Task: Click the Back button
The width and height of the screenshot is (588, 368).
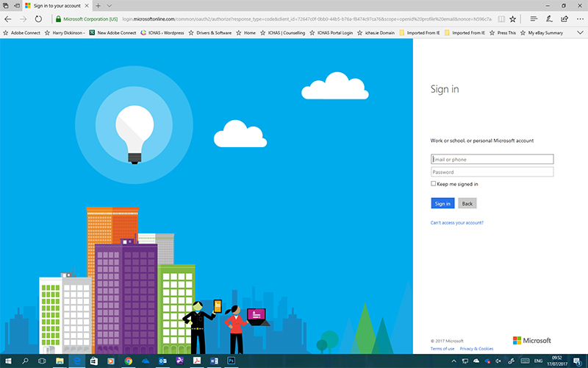Action: pos(467,203)
